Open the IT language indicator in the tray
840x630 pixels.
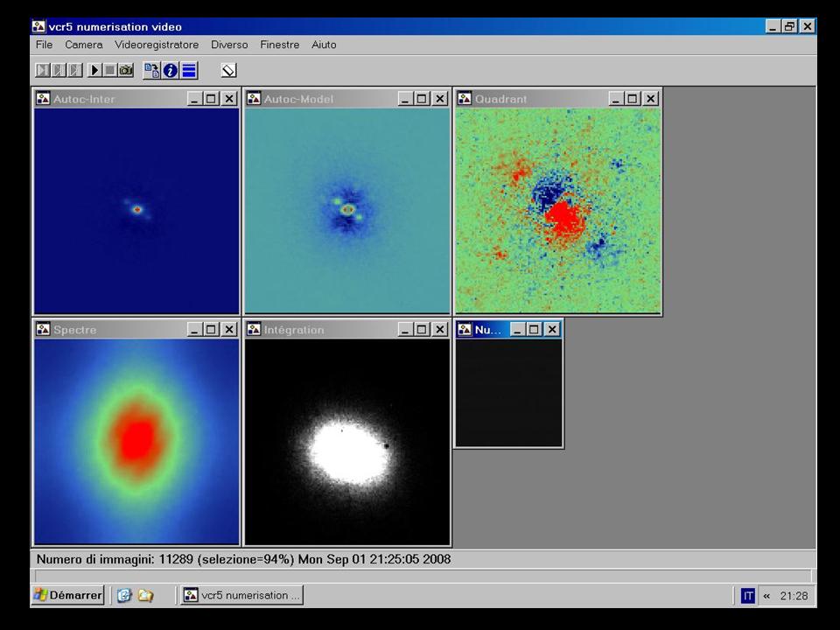pyautogui.click(x=748, y=596)
